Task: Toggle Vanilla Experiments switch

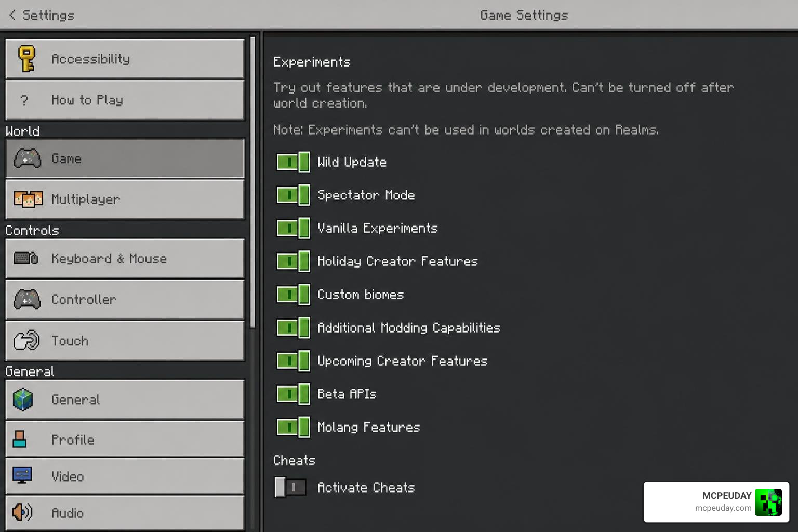Action: (x=293, y=228)
